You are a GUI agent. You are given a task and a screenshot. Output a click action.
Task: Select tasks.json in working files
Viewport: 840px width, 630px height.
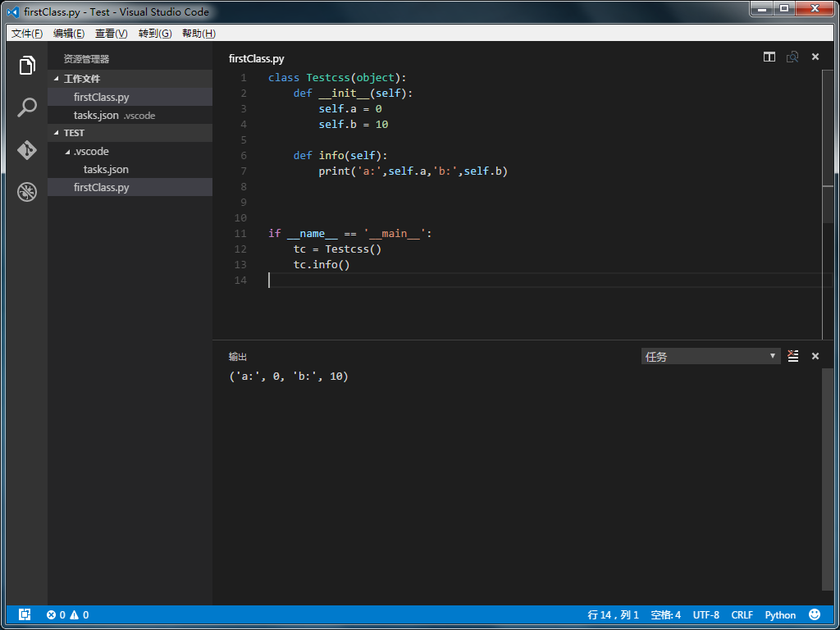pyautogui.click(x=130, y=115)
